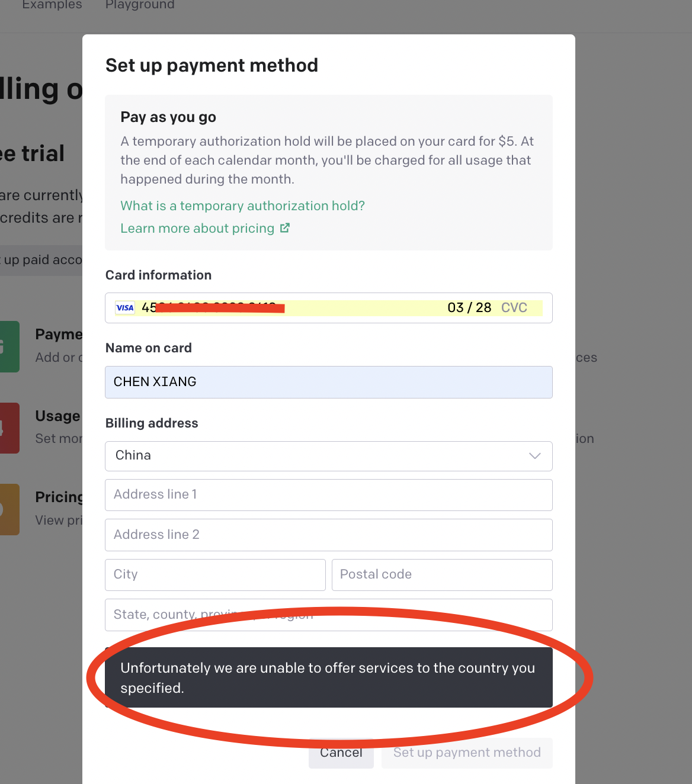Click the orange Pricing icon
The height and width of the screenshot is (784, 692).
[x=9, y=509]
